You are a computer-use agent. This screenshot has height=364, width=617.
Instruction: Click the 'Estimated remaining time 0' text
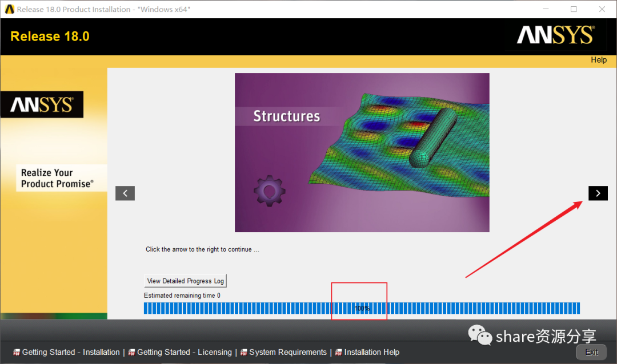pos(182,295)
